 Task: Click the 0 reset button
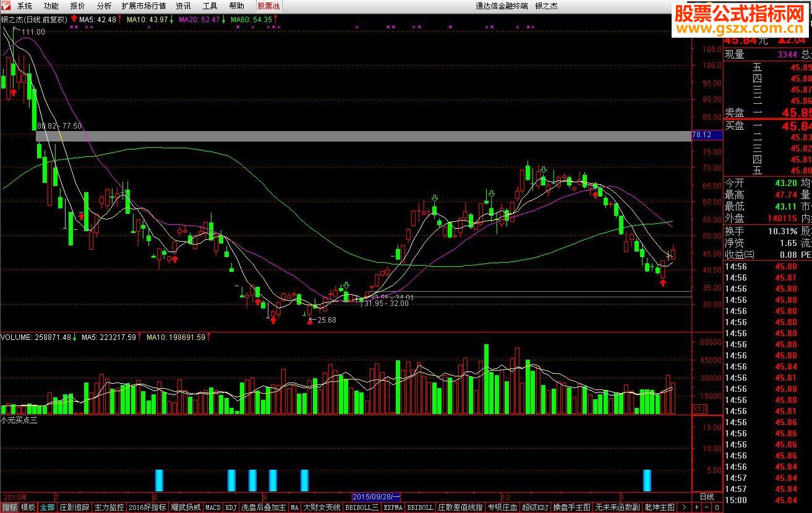pos(717,507)
